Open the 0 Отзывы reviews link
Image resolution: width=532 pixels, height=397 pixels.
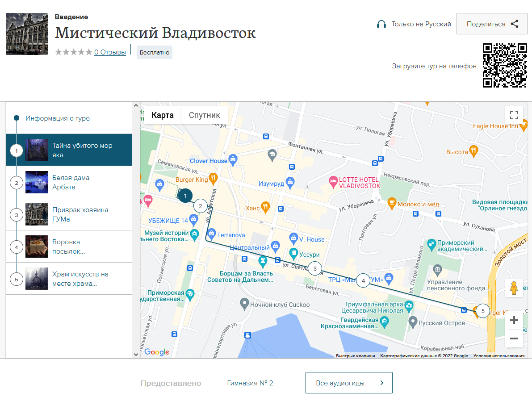pos(110,51)
